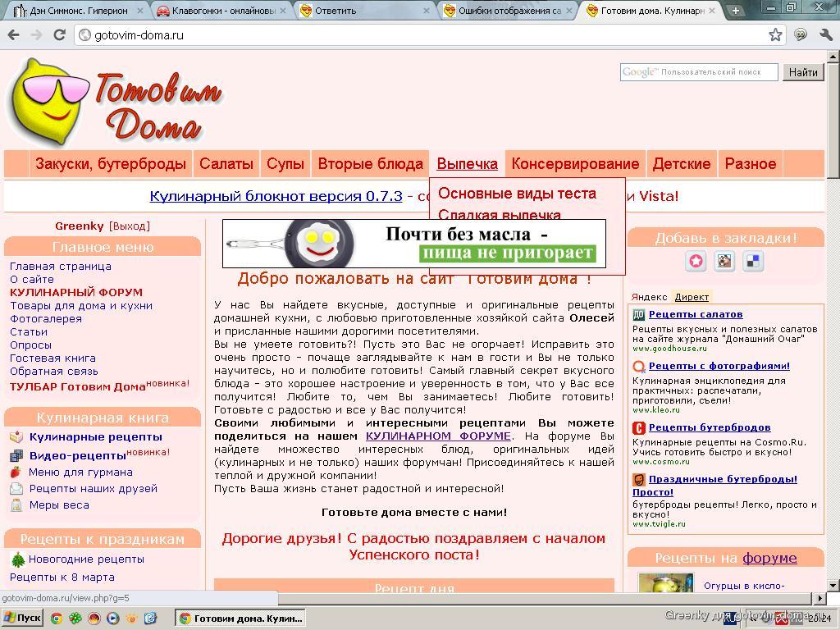
Task: Open the Фотогалерея link
Action: 46,319
